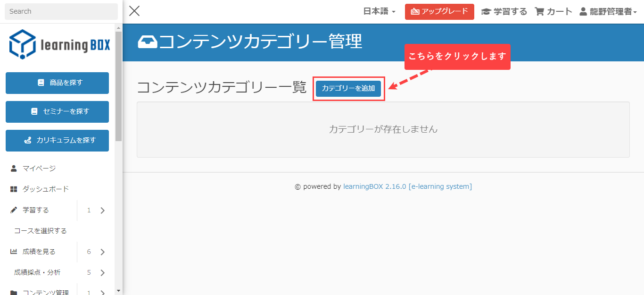Select コースを選択する in the sidebar

coord(41,231)
